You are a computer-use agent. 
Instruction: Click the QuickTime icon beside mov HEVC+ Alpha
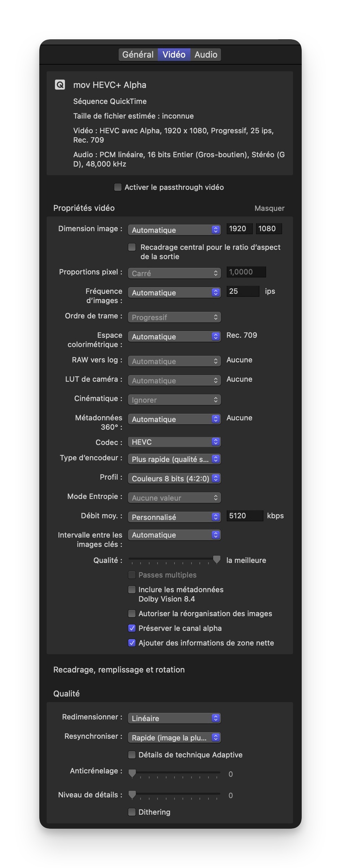[60, 85]
